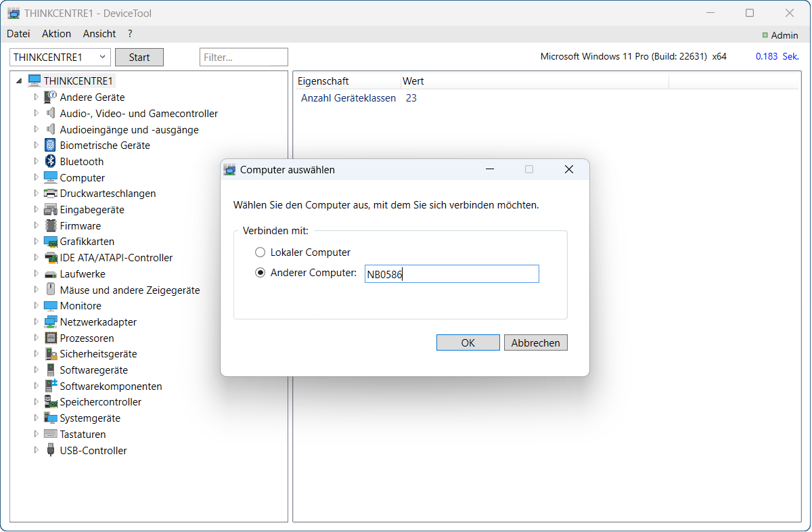
Task: Open the Aktion menu
Action: (x=56, y=34)
